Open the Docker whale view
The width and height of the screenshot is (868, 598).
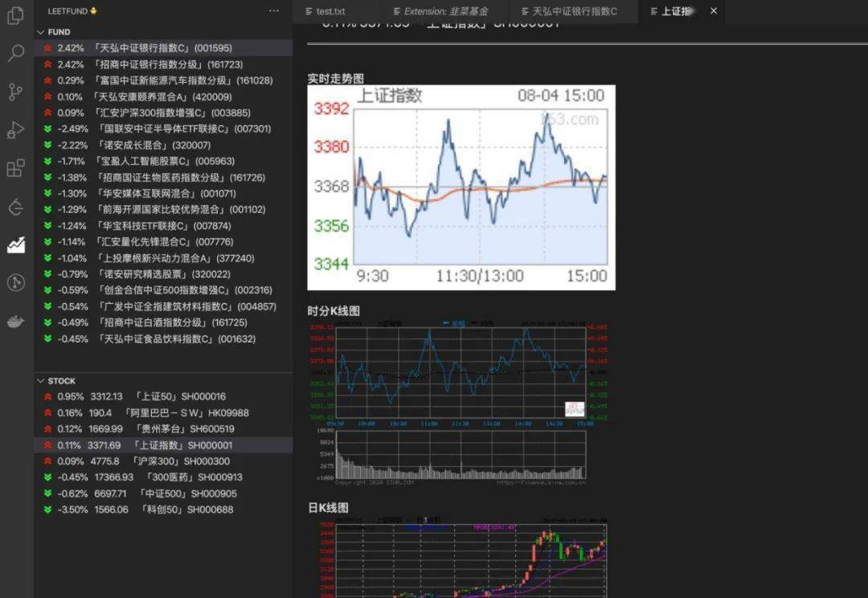[15, 322]
